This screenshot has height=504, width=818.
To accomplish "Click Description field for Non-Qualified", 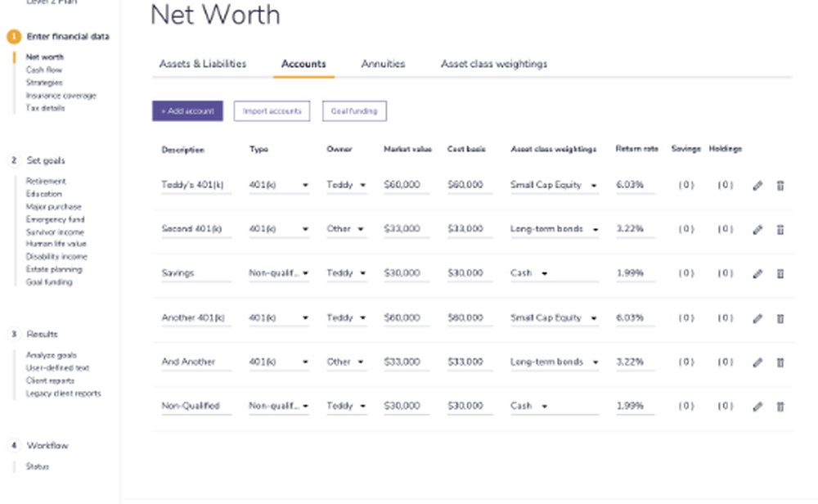I will 196,406.
